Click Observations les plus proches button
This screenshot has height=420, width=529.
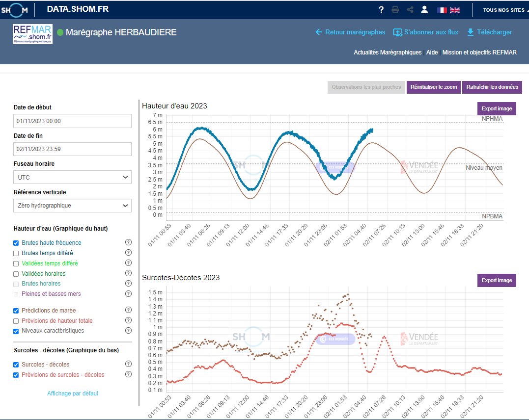click(366, 87)
